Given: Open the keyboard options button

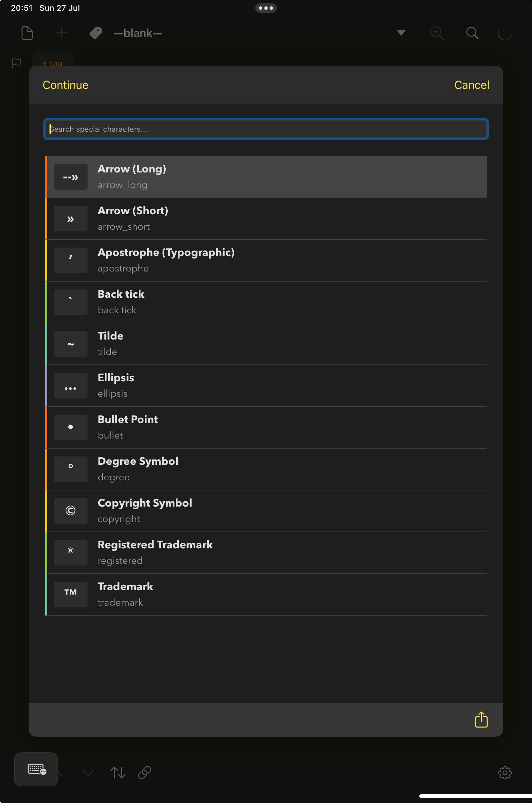Looking at the screenshot, I should 36,769.
